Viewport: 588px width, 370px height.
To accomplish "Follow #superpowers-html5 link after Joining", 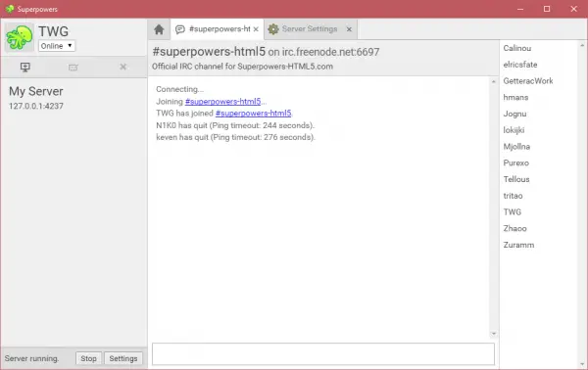I will click(222, 101).
